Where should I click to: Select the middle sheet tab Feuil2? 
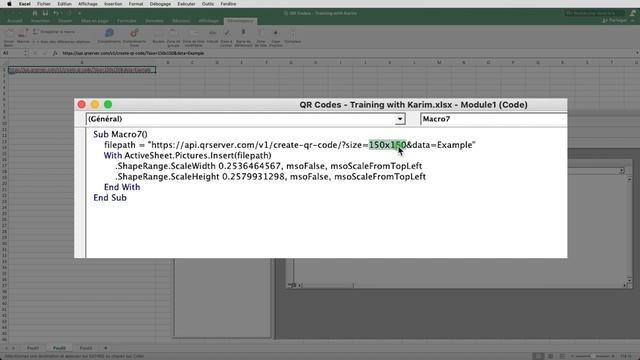point(59,348)
